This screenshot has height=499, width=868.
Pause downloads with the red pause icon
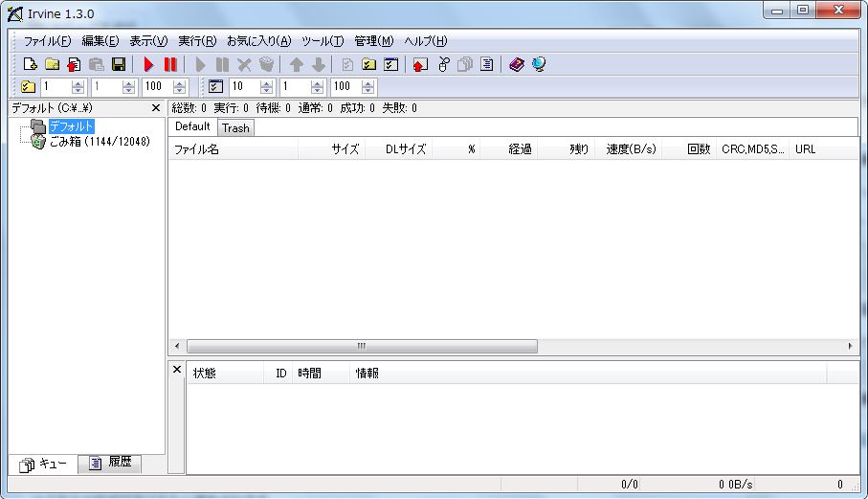[170, 64]
